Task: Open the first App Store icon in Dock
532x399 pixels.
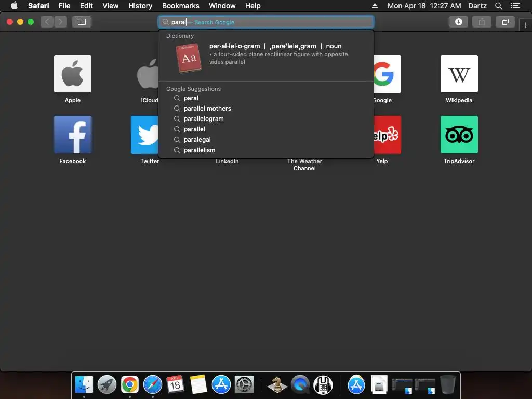Action: 221,385
